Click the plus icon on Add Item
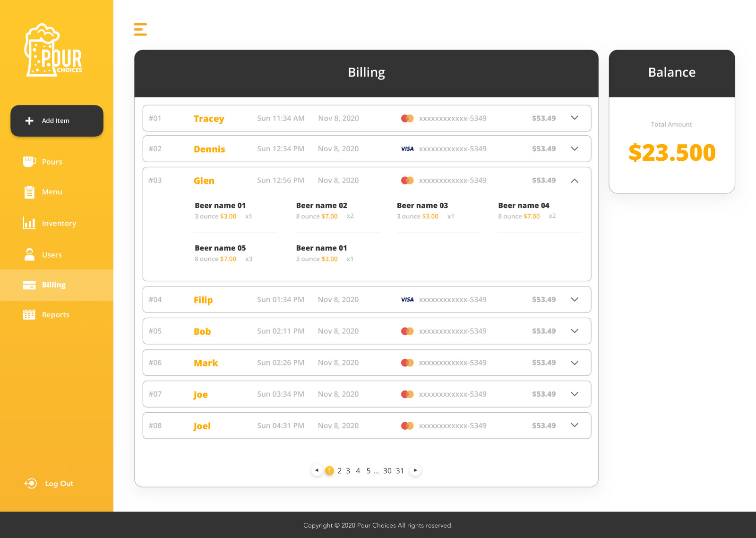This screenshot has height=538, width=756. pyautogui.click(x=29, y=121)
